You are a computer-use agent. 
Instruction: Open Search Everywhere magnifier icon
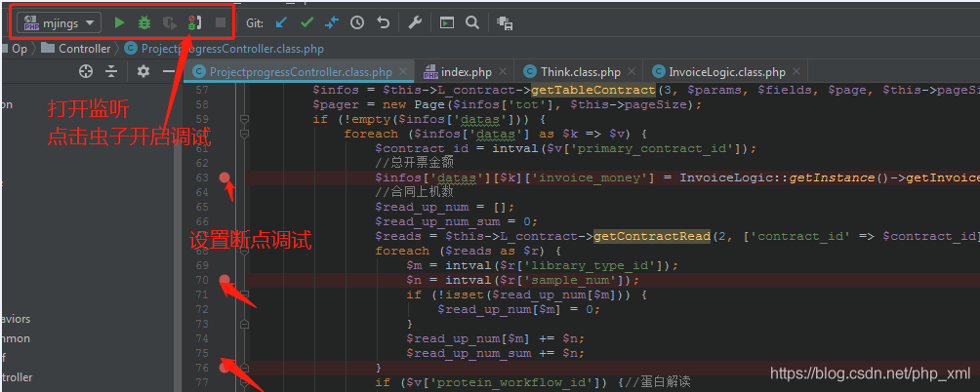coord(472,22)
